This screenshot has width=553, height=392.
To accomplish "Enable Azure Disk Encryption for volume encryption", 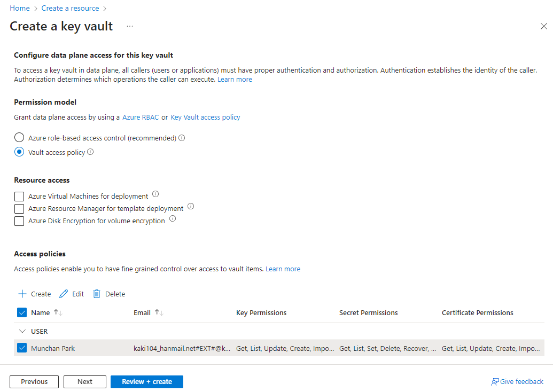I will [19, 221].
